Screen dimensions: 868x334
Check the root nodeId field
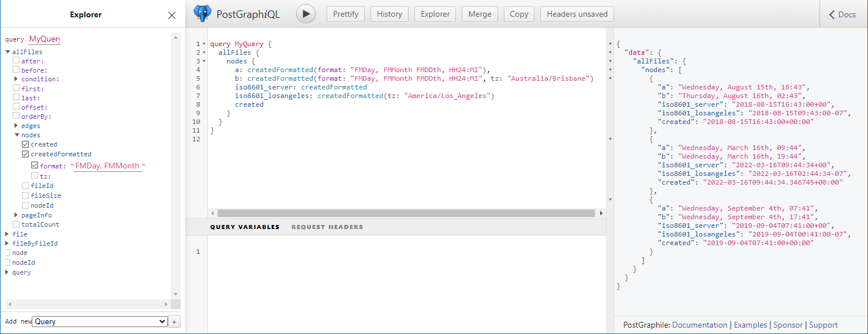click(x=7, y=262)
